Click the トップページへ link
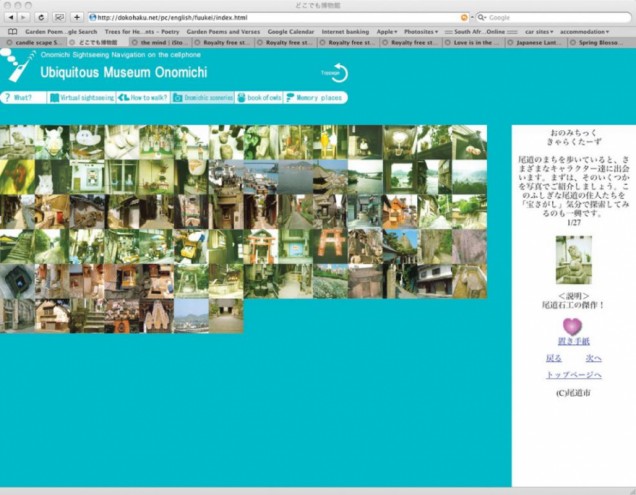The height and width of the screenshot is (495, 636). tap(574, 375)
